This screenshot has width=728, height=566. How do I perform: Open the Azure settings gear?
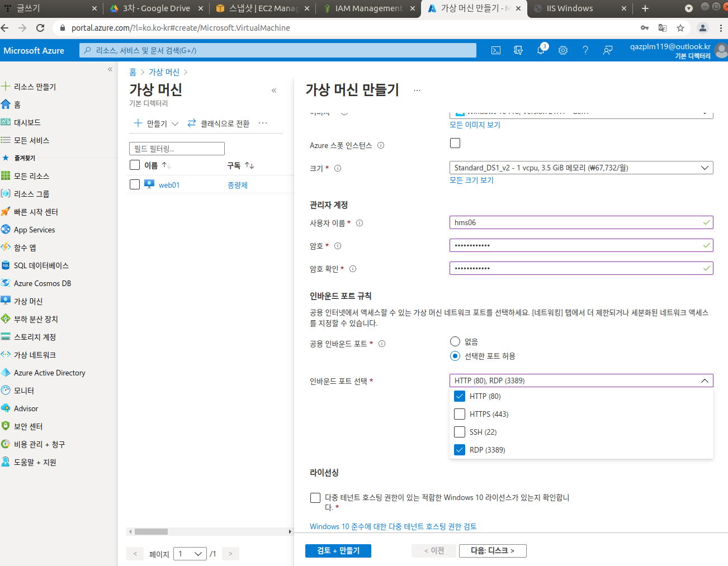click(x=563, y=50)
